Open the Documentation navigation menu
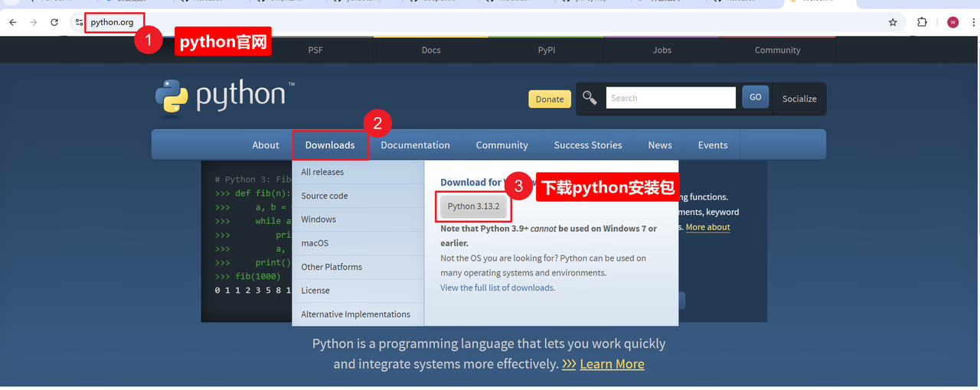Viewport: 980px width, 390px height. 416,145
